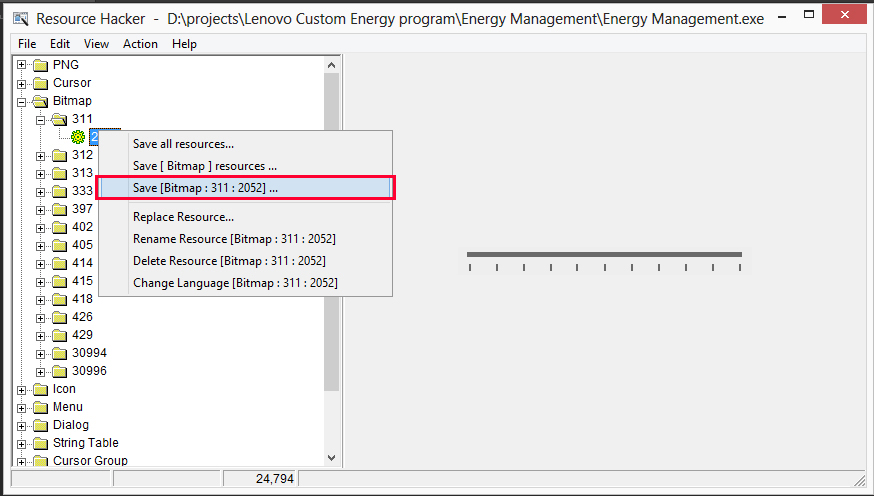Click the tree scrollbar down arrow

[x=332, y=458]
